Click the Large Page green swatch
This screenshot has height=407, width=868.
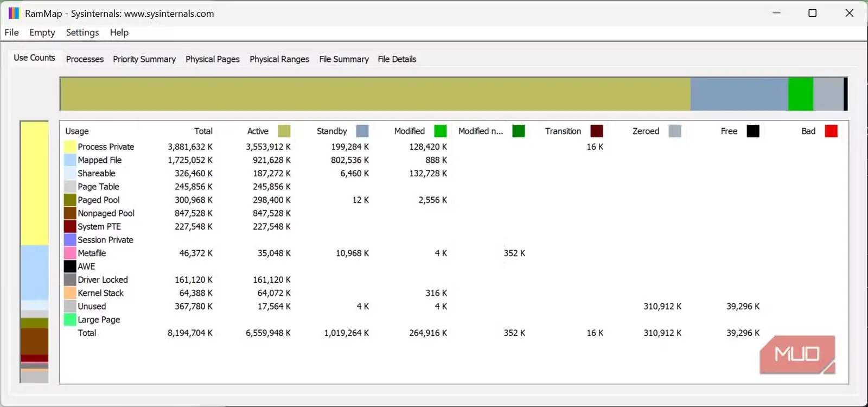(70, 320)
